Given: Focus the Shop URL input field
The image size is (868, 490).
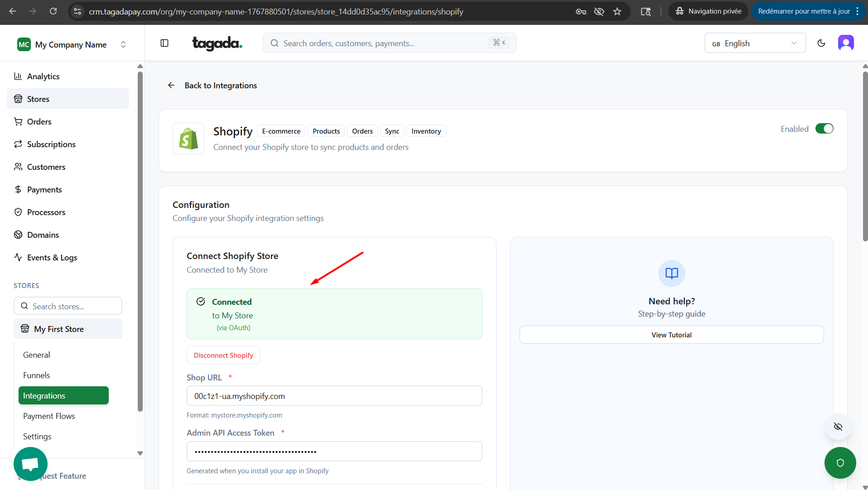Looking at the screenshot, I should pyautogui.click(x=334, y=396).
